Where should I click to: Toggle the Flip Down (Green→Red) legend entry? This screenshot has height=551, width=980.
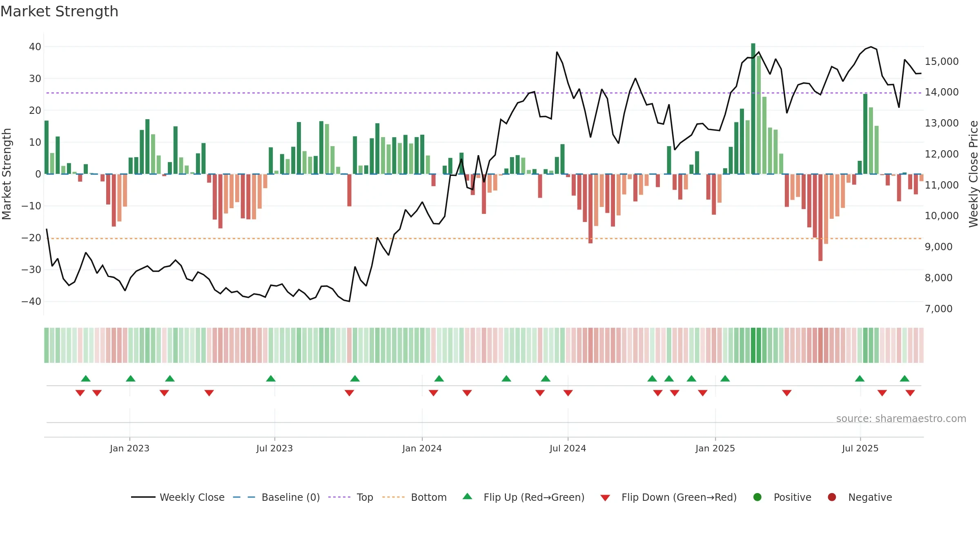[668, 497]
